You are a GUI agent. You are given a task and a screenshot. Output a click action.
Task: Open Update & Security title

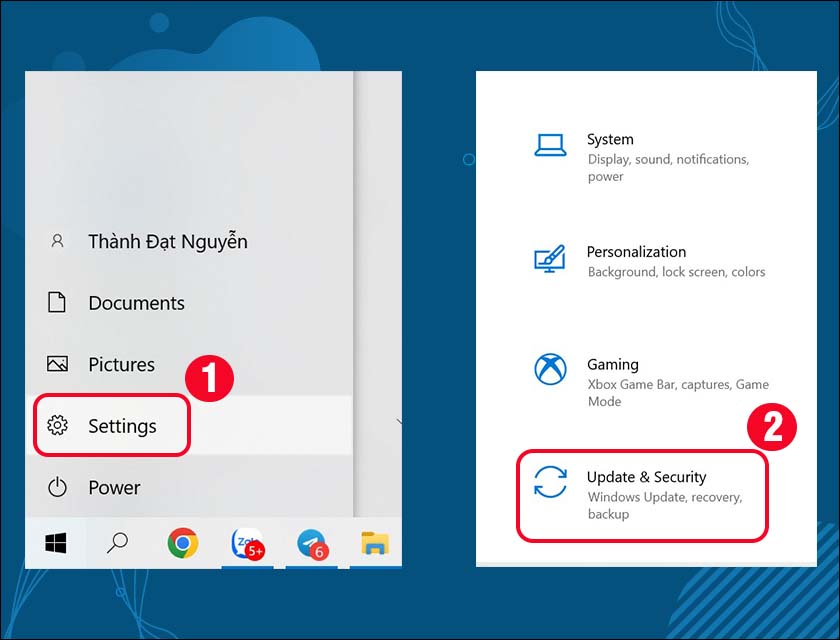(646, 478)
